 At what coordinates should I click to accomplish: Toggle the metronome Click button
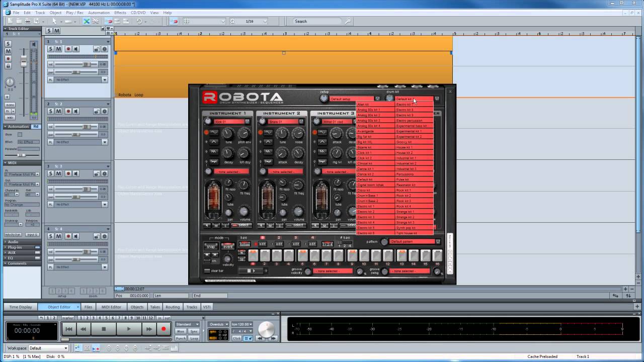(236, 338)
